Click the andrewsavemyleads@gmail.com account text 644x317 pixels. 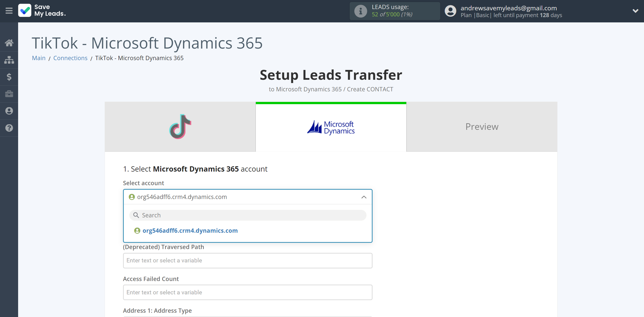tap(509, 8)
